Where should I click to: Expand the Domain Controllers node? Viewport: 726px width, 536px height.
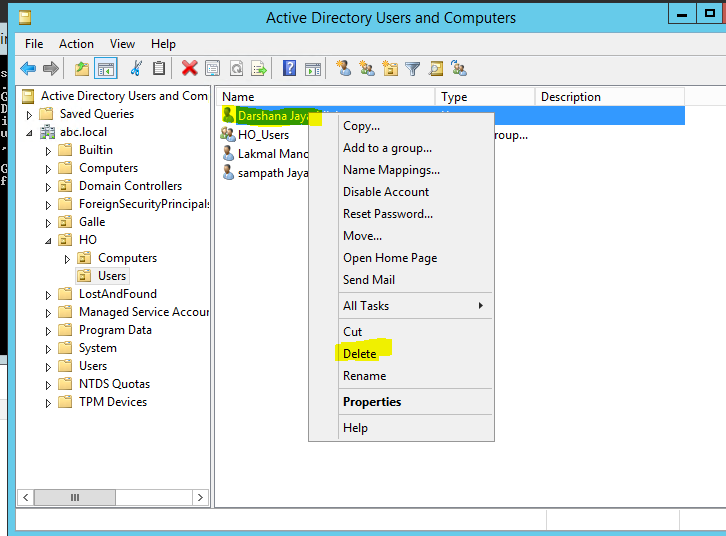[48, 187]
